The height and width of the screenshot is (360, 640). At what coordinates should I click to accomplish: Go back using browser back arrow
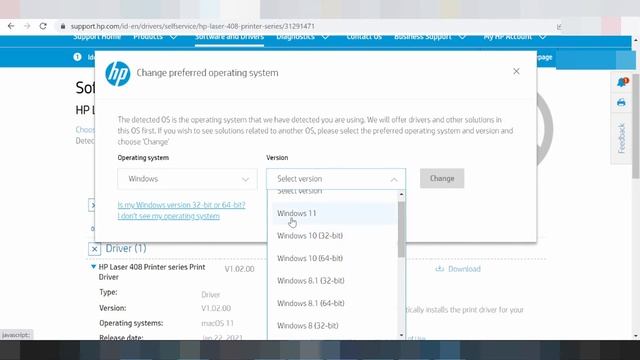(11, 26)
